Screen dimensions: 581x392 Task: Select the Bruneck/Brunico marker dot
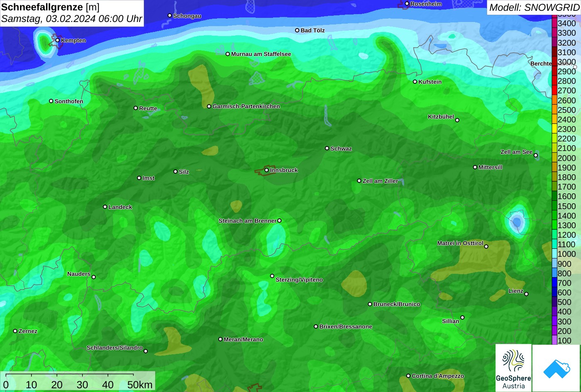tap(370, 304)
